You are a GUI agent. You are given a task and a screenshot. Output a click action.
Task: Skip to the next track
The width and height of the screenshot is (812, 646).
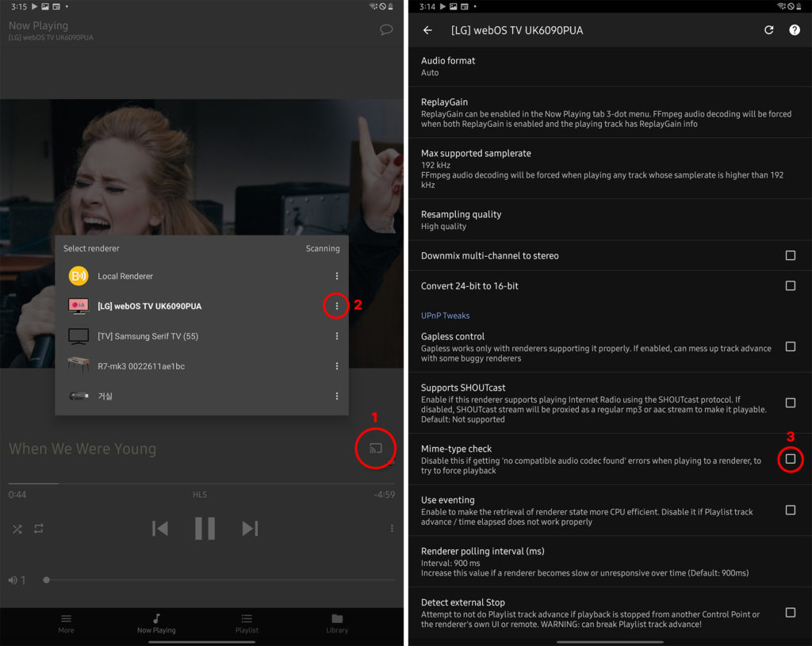click(x=250, y=528)
